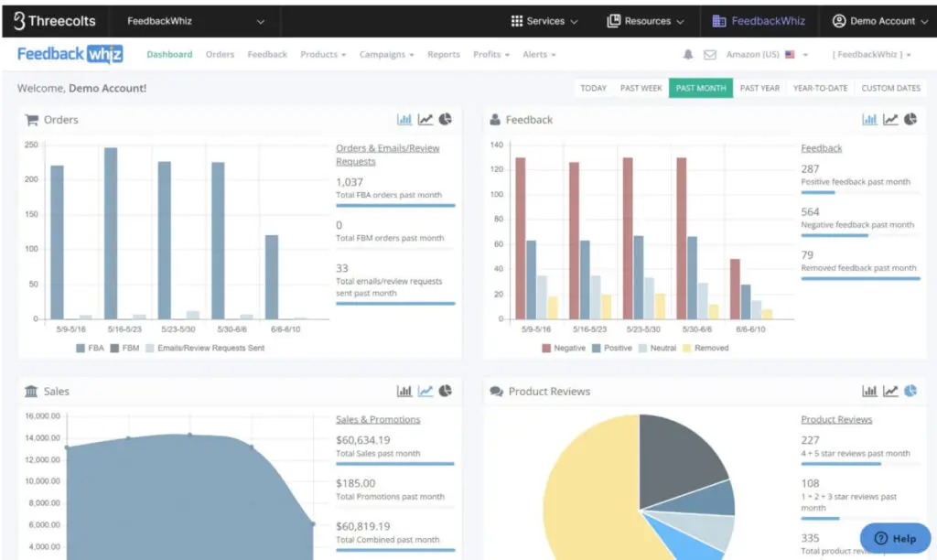Image resolution: width=937 pixels, height=560 pixels.
Task: Open the Campaigns menu
Action: tap(386, 55)
